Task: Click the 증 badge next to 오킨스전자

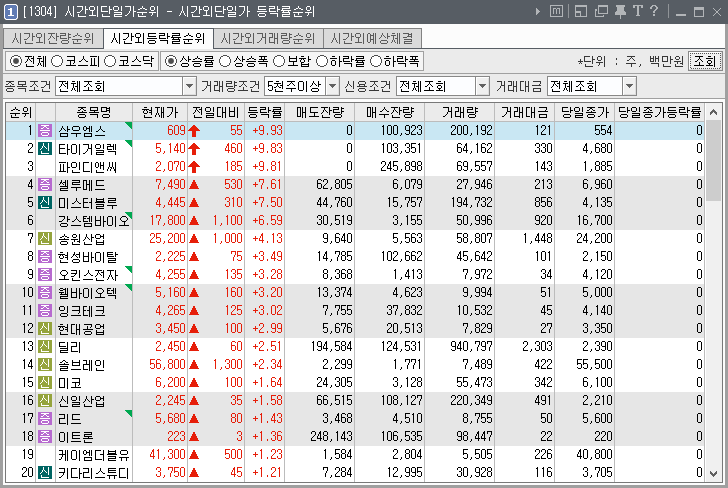Action: click(x=45, y=274)
